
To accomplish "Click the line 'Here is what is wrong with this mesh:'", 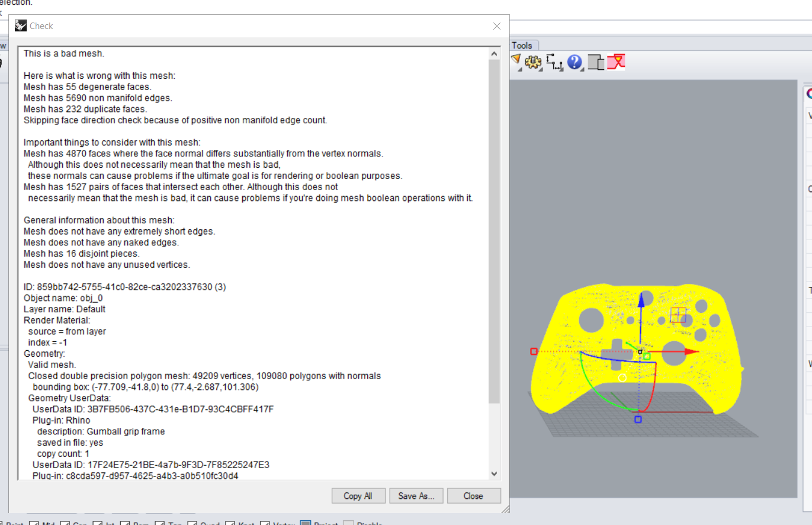I will point(100,76).
